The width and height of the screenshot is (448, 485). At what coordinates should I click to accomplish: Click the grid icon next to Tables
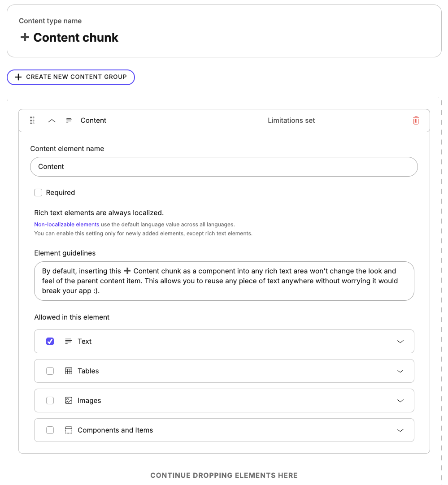(68, 371)
